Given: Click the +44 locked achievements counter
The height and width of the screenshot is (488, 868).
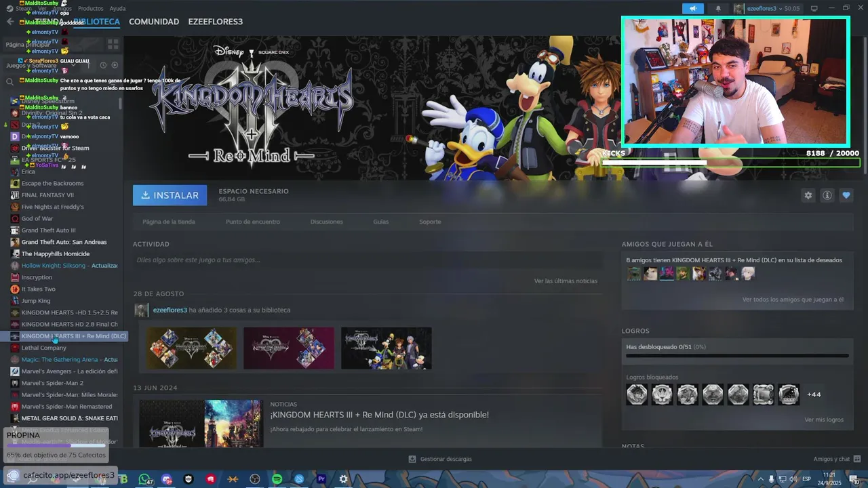Looking at the screenshot, I should click(x=814, y=394).
